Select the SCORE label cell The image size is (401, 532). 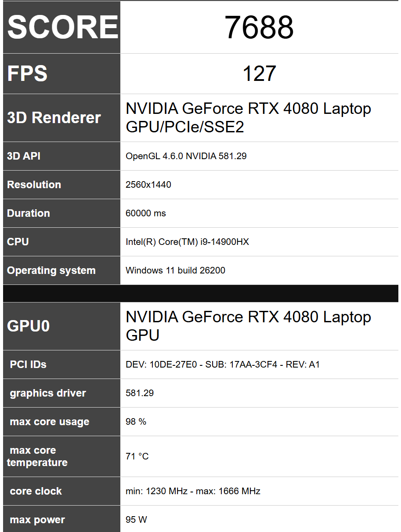61,27
